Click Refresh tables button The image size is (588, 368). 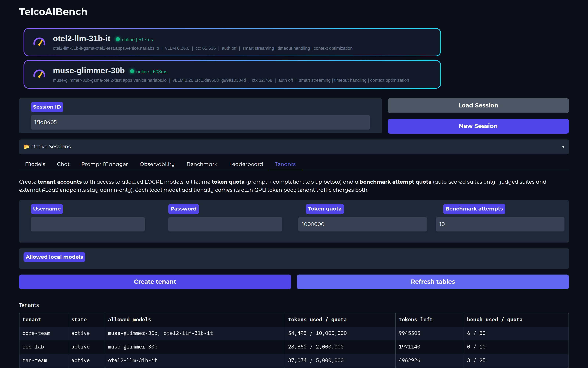coord(433,282)
